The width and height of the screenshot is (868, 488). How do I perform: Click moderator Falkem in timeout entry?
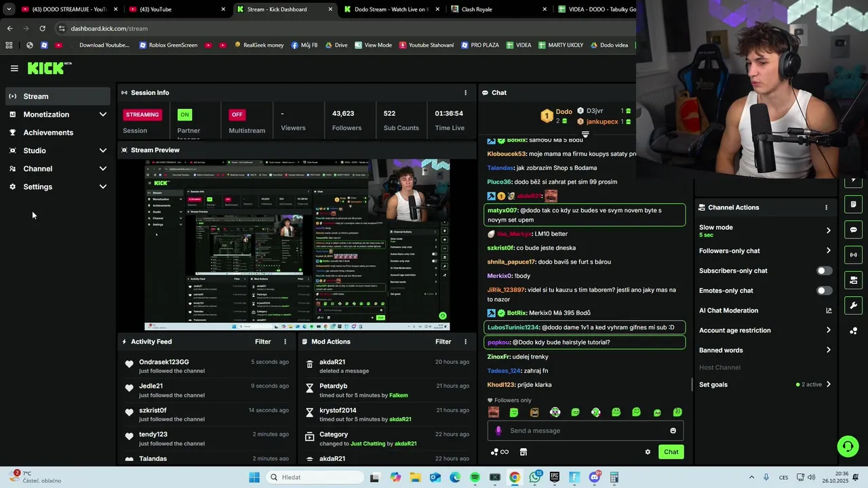coord(399,395)
